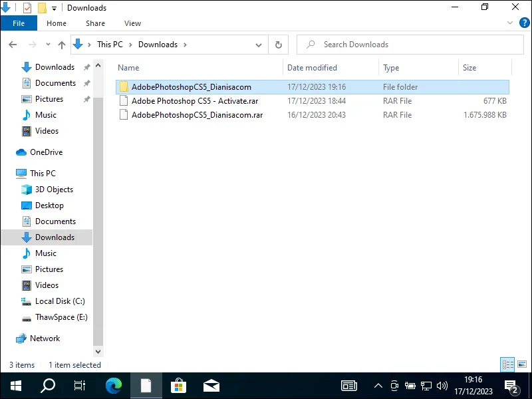The image size is (532, 399).
Task: Create a new folder via quick access toolbar icon
Action: (41, 7)
